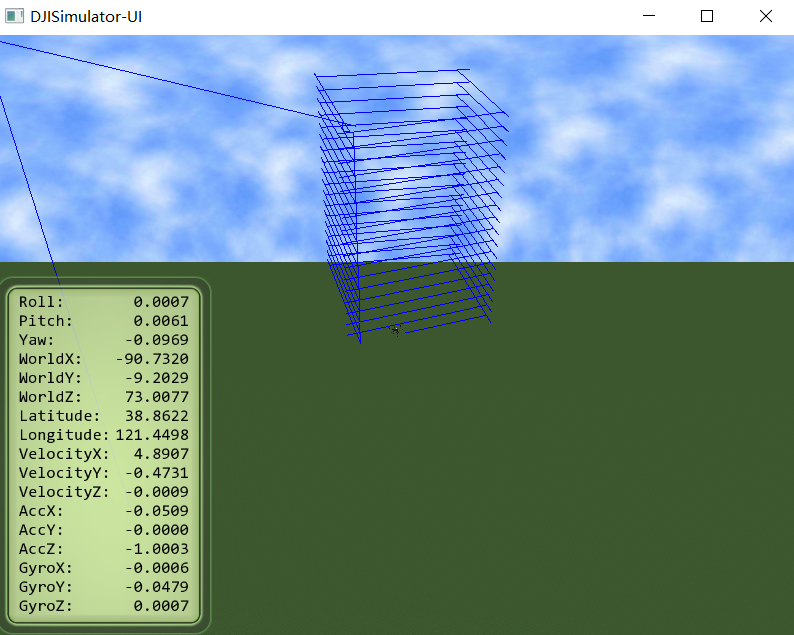Click the Yaw reading row
The height and width of the screenshot is (635, 794).
[x=104, y=340]
